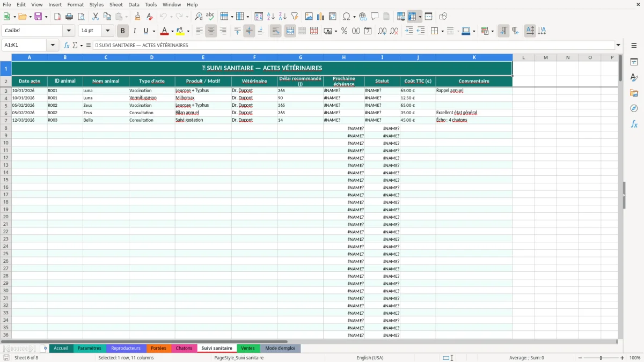Click the Clone Formatting paintbrush icon
The height and width of the screenshot is (362, 644).
pyautogui.click(x=138, y=17)
